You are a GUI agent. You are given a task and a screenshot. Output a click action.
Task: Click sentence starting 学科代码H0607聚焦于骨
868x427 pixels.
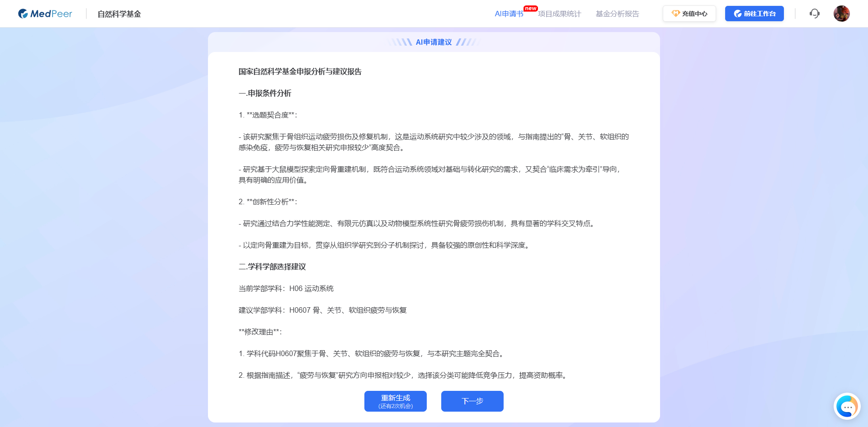click(x=373, y=353)
